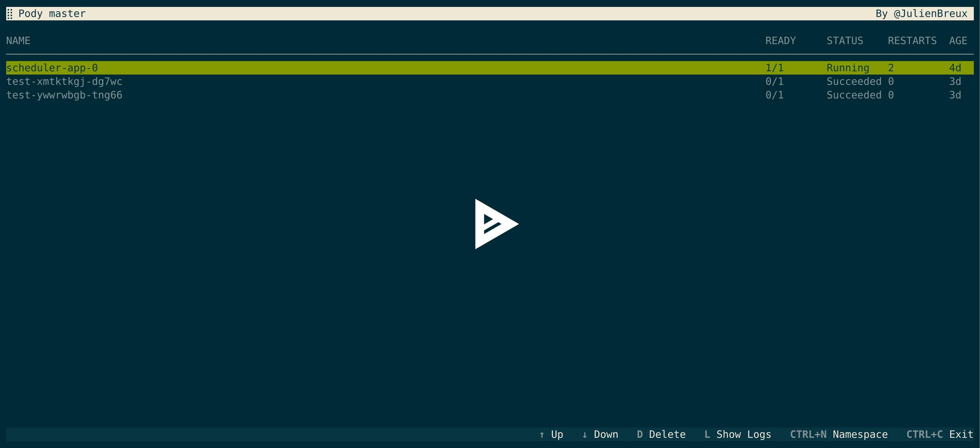The height and width of the screenshot is (448, 980).
Task: Select the scheduler-app-0 pod row
Action: coord(490,68)
